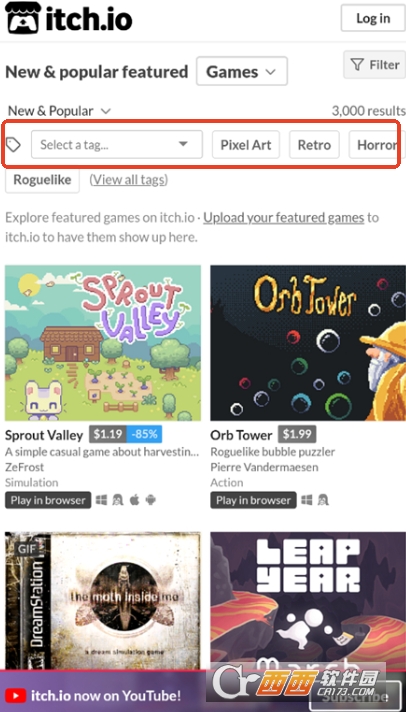Click the tag icon beside tag selector

click(14, 145)
